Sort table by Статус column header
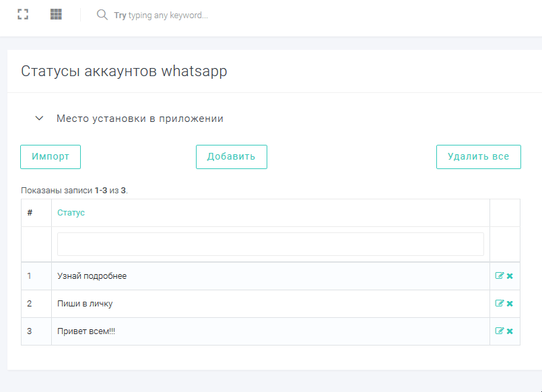Viewport: 542px width, 392px height. [71, 213]
